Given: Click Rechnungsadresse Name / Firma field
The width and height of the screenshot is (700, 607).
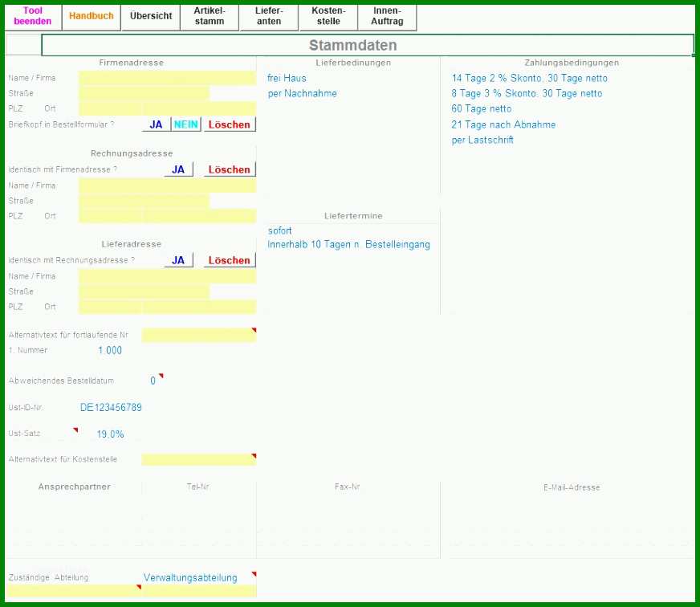Looking at the screenshot, I should coord(168,185).
